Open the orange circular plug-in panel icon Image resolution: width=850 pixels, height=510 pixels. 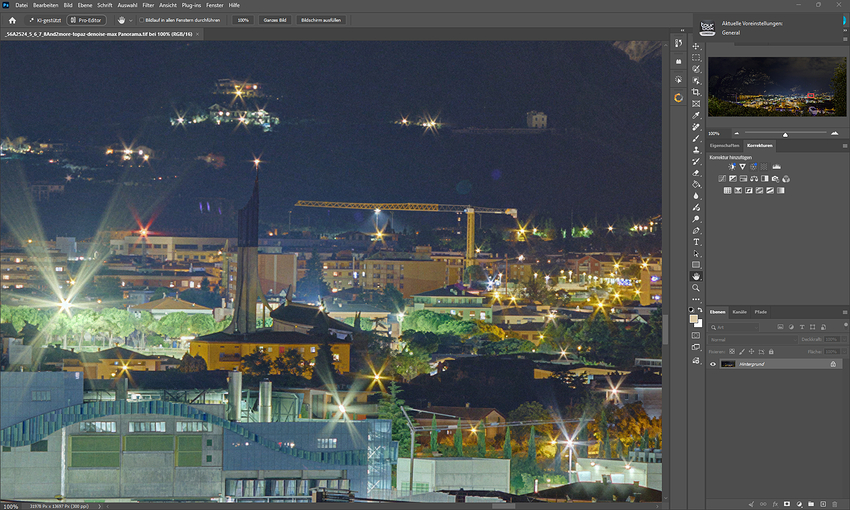click(678, 98)
